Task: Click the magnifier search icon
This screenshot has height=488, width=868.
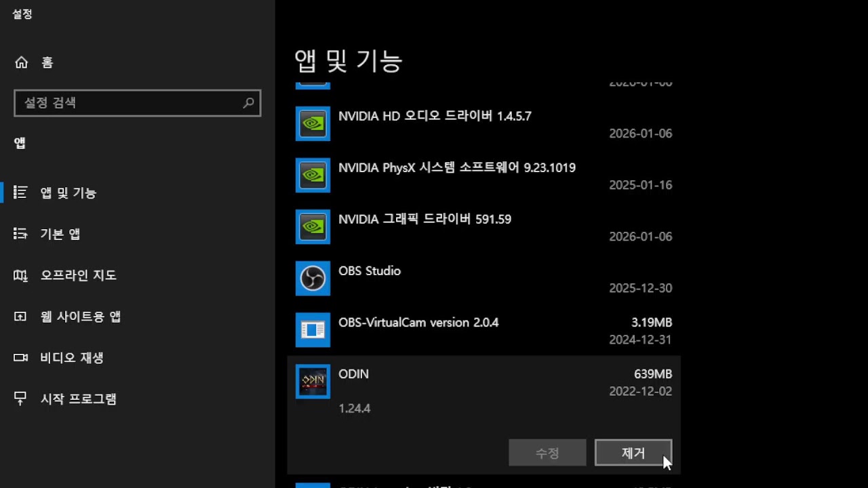Action: coord(248,103)
